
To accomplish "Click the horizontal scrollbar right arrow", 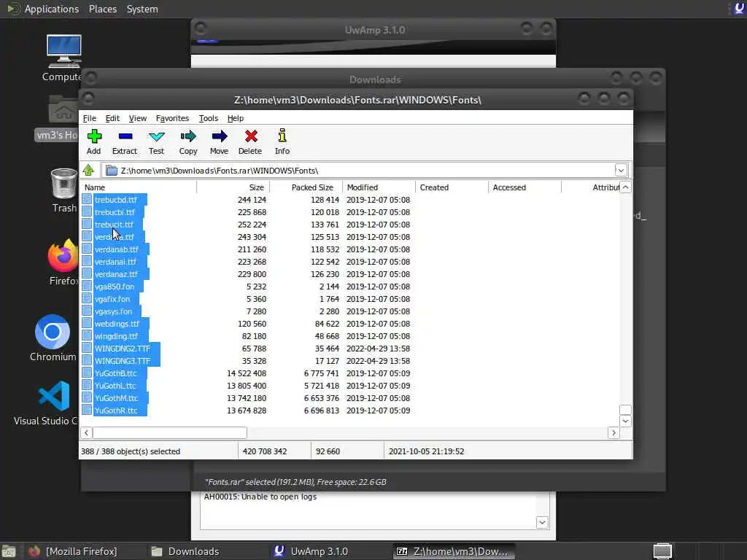I will click(614, 432).
